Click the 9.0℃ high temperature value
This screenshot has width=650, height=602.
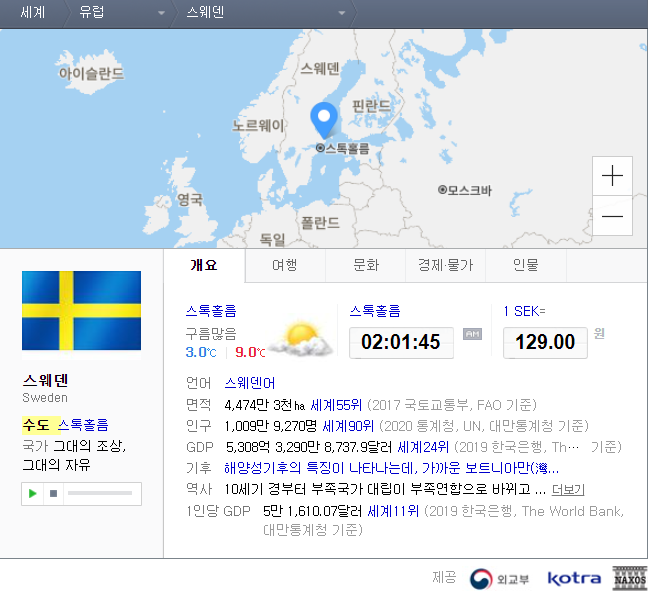(x=250, y=352)
